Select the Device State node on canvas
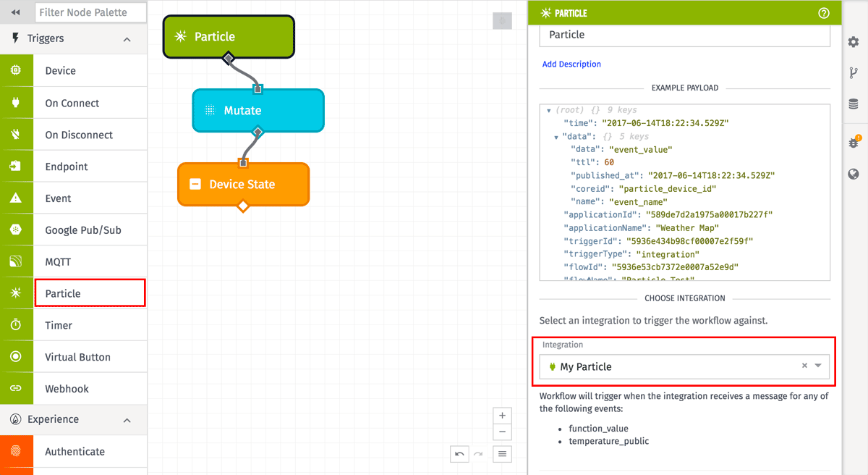 pyautogui.click(x=243, y=184)
